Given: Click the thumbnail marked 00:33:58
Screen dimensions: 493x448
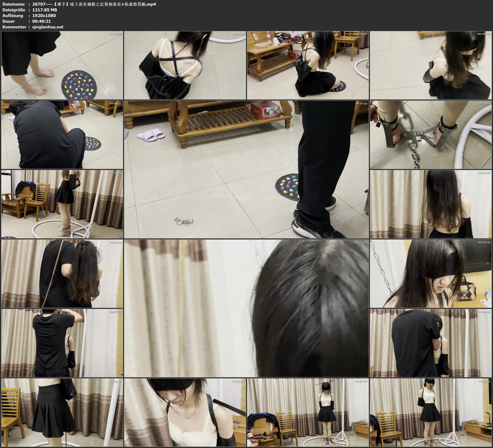Looking at the screenshot, I should coord(185,412).
